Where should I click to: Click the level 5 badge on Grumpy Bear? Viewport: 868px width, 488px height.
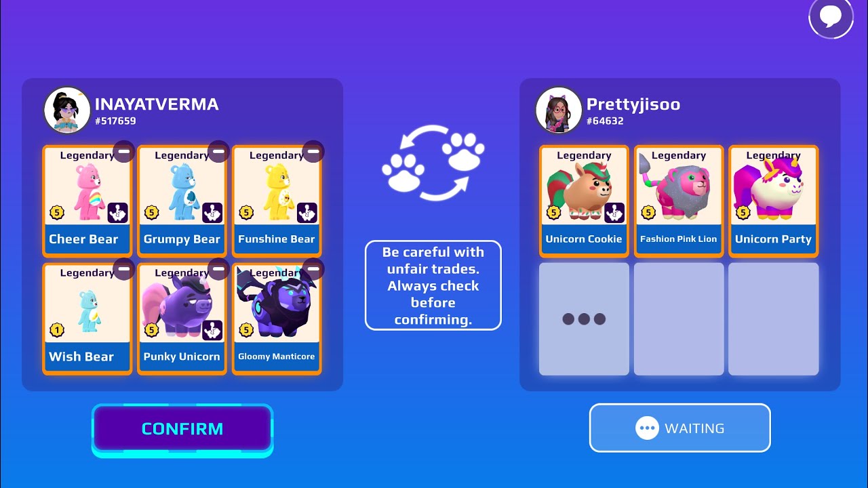pyautogui.click(x=151, y=213)
